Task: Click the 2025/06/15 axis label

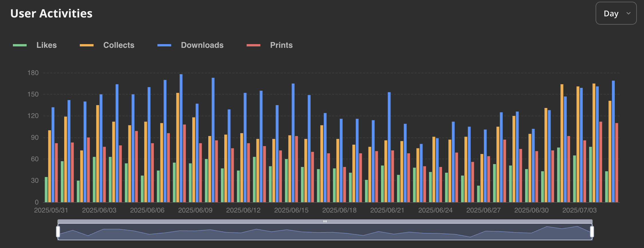Action: click(x=291, y=210)
